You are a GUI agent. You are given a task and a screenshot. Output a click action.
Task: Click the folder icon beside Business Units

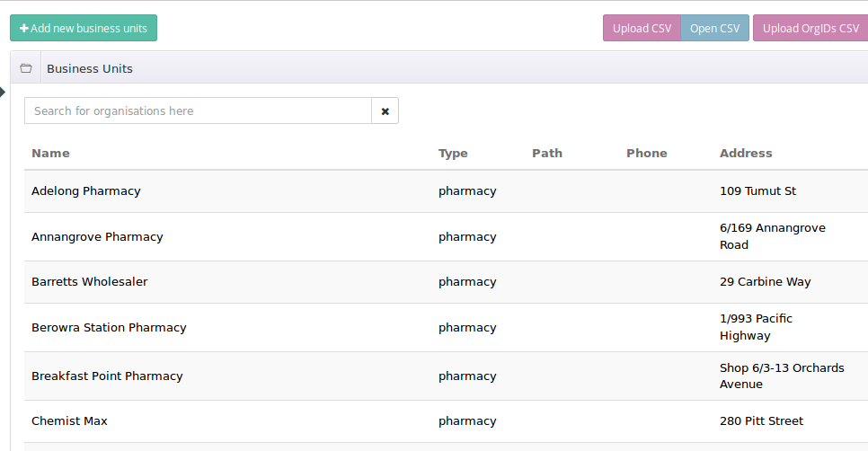pyautogui.click(x=25, y=68)
